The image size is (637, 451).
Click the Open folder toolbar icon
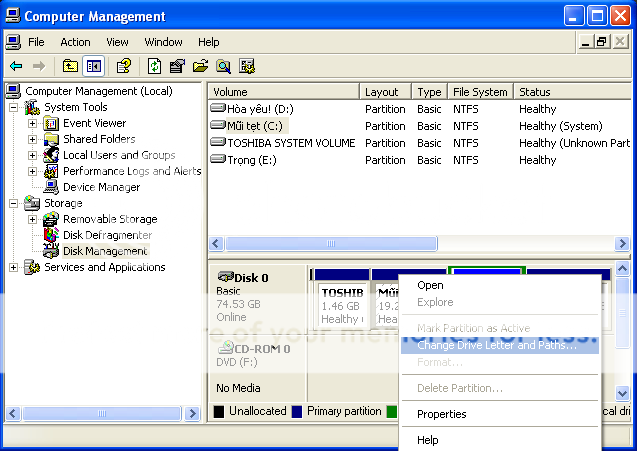[200, 66]
